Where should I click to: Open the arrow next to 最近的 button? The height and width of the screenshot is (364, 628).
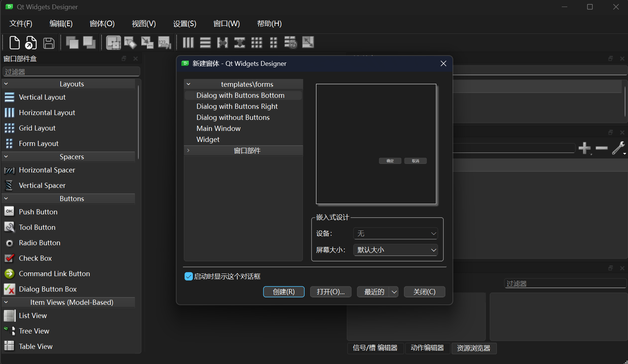(394, 292)
